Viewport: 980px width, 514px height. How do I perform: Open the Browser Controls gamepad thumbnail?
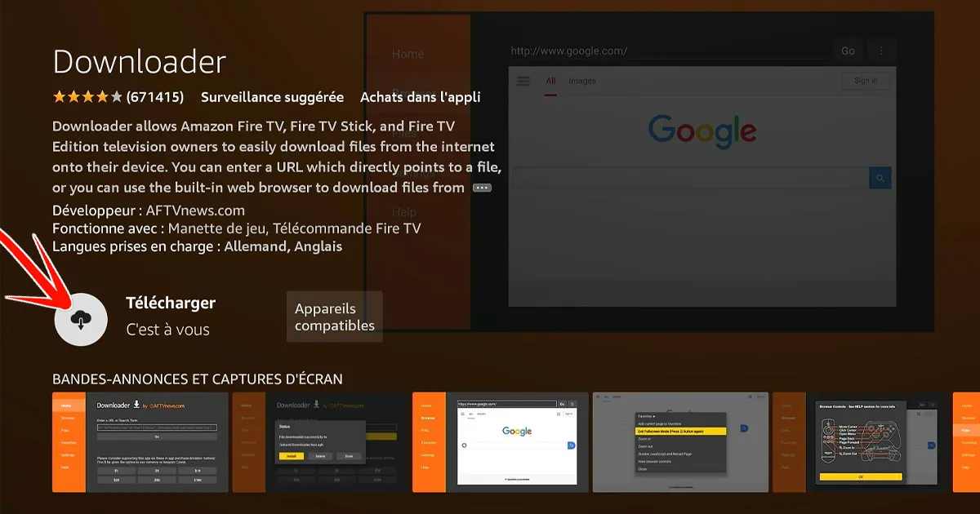(861, 442)
